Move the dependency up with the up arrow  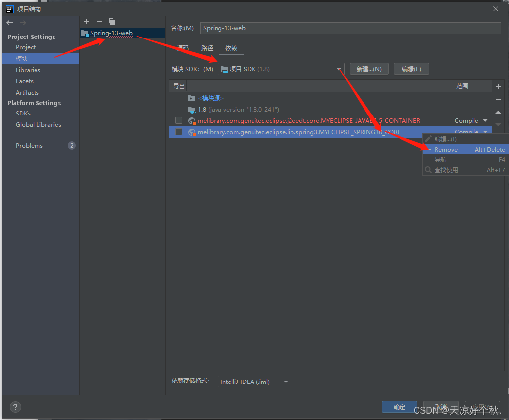coord(498,112)
